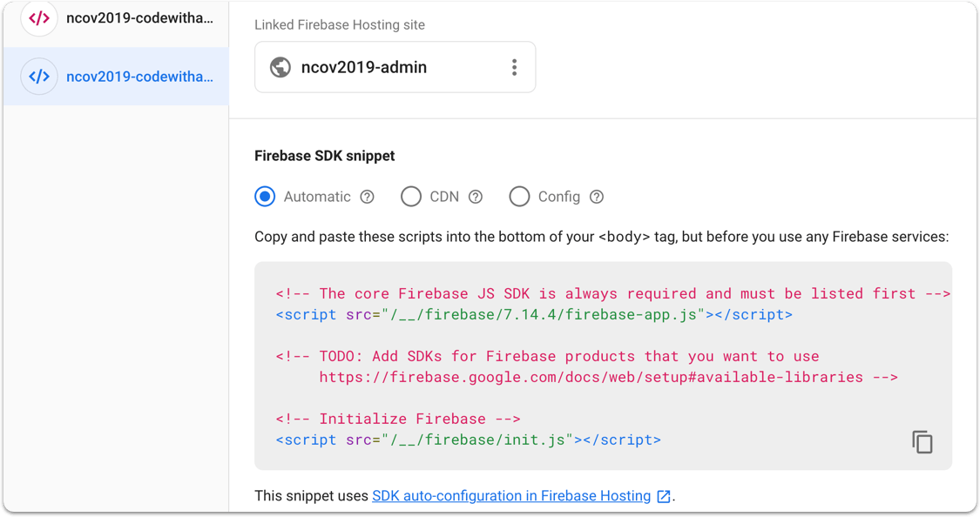Click the globe icon beside ncov2019-admin
This screenshot has width=980, height=517.
pos(280,67)
